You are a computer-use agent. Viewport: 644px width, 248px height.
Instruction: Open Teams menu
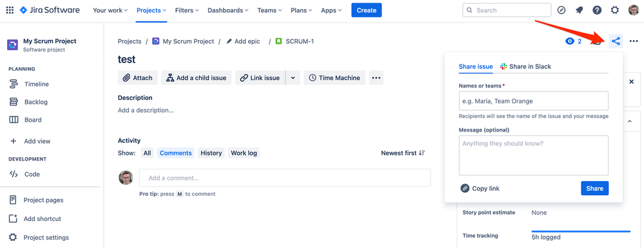270,10
